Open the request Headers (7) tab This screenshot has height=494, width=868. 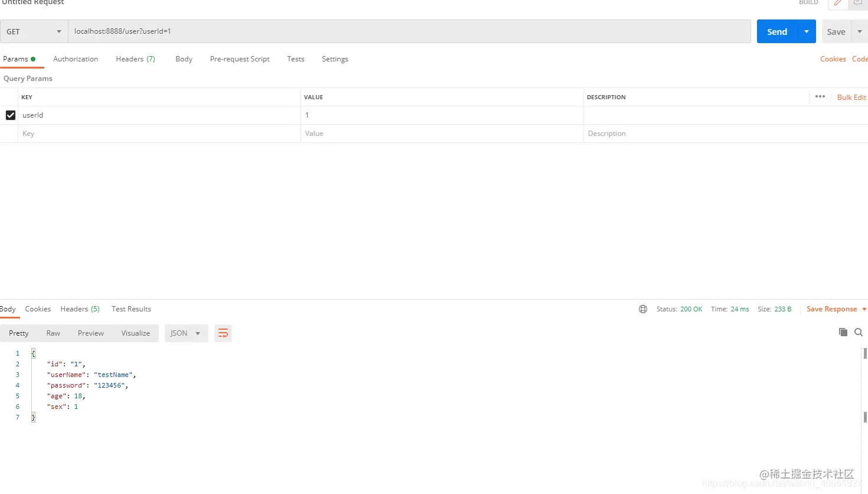[x=135, y=59]
